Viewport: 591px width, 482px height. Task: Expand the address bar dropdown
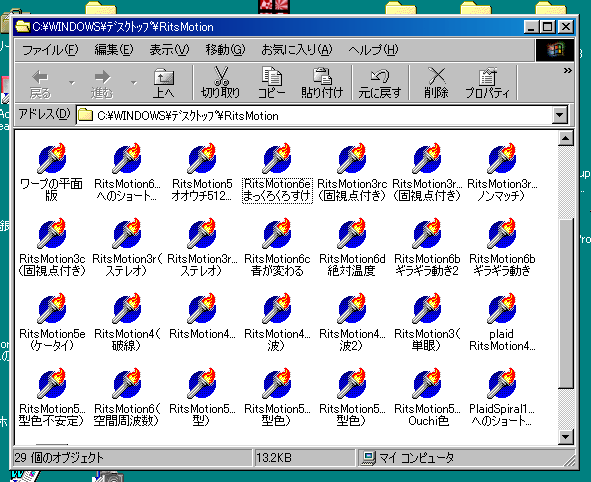coord(560,115)
